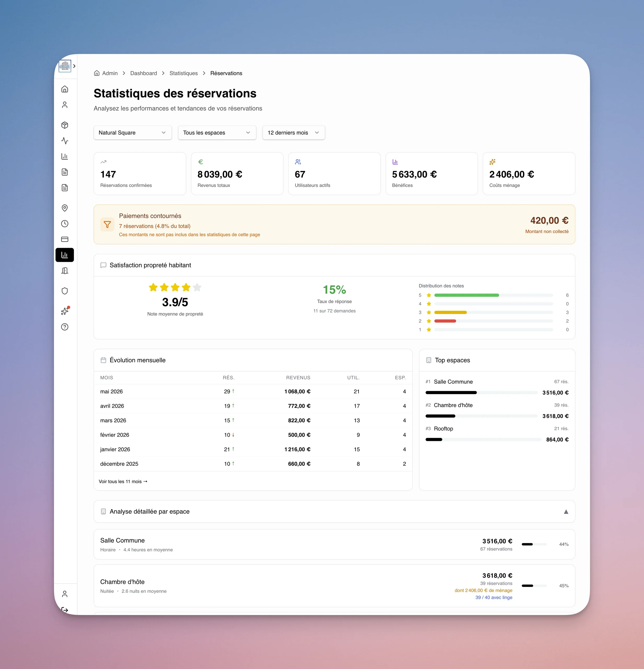Screen dimensions: 644x669
Task: Open the 12 derniers mois period dropdown
Action: click(294, 133)
